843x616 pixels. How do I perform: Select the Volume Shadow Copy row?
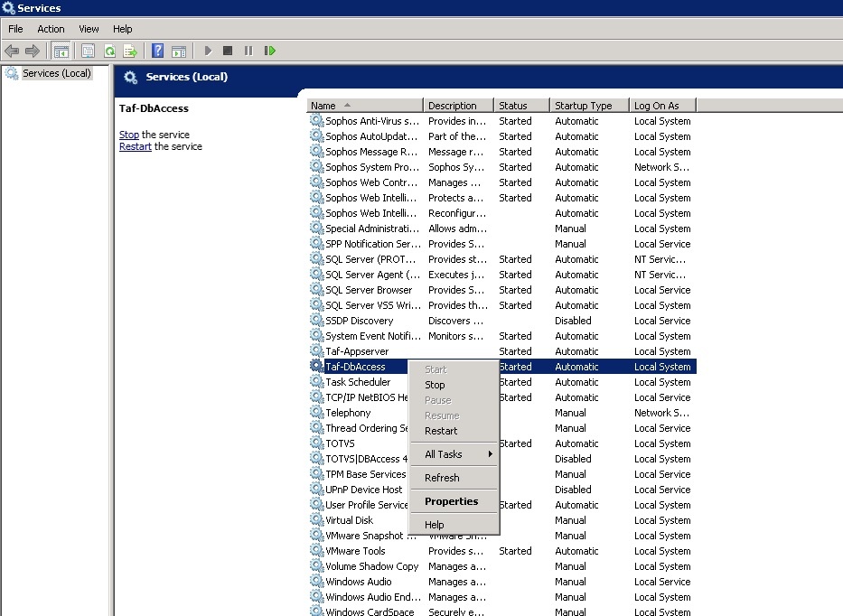click(502, 566)
